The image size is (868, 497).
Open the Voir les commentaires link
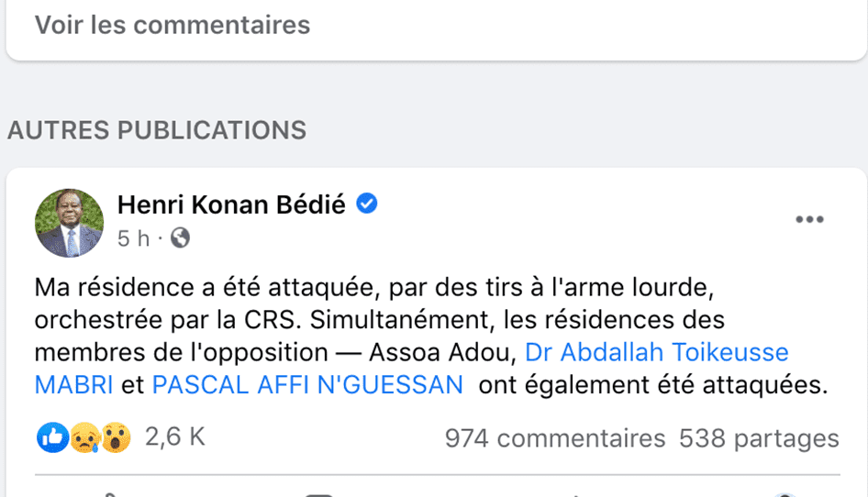172,25
